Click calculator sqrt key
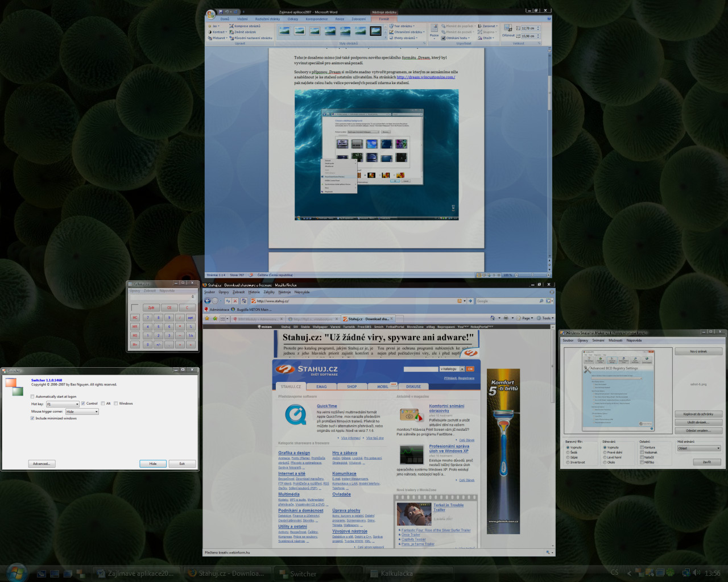 (x=191, y=318)
